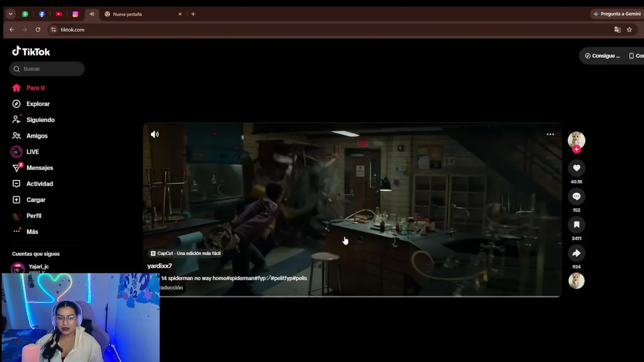Switch to the pinned Facebook tab

click(42, 14)
